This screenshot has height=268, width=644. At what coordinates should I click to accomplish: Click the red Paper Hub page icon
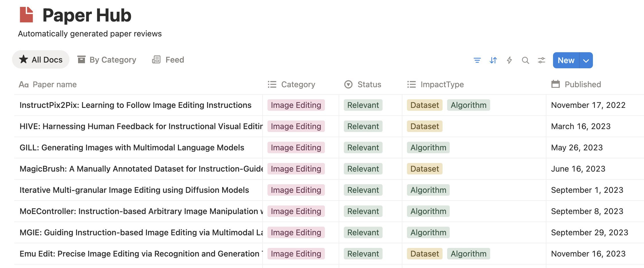click(x=26, y=15)
